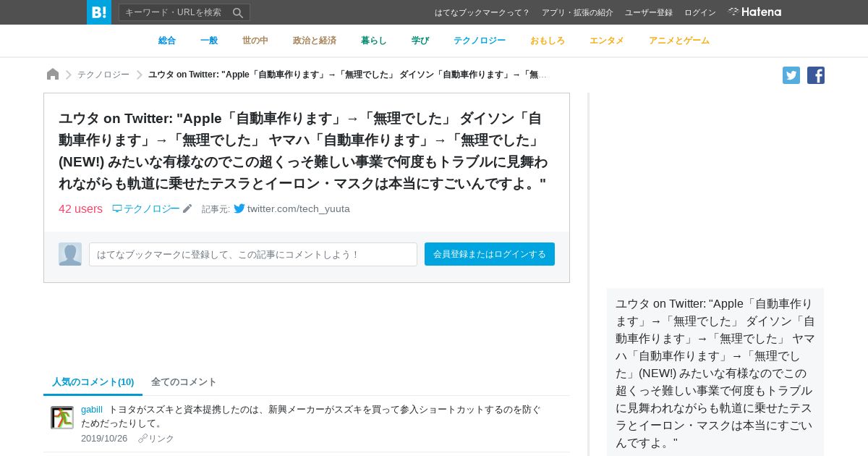Screen dimensions: 868x456
Task: Open 総合 category tab
Action: tap(167, 41)
